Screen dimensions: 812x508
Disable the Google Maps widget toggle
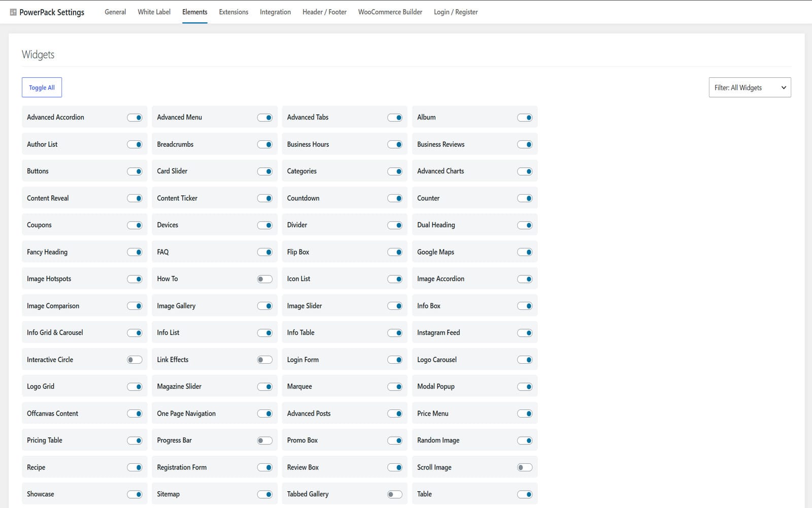[x=525, y=252]
